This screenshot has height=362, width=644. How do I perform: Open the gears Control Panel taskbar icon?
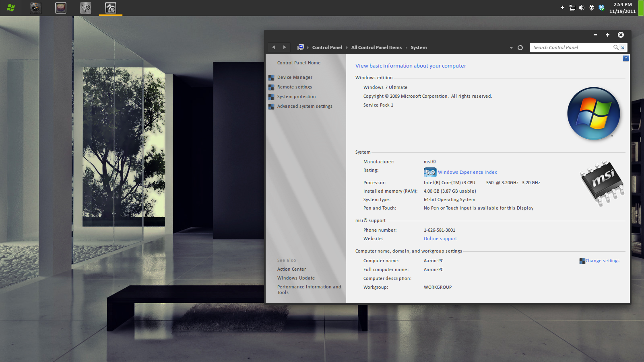click(x=111, y=8)
